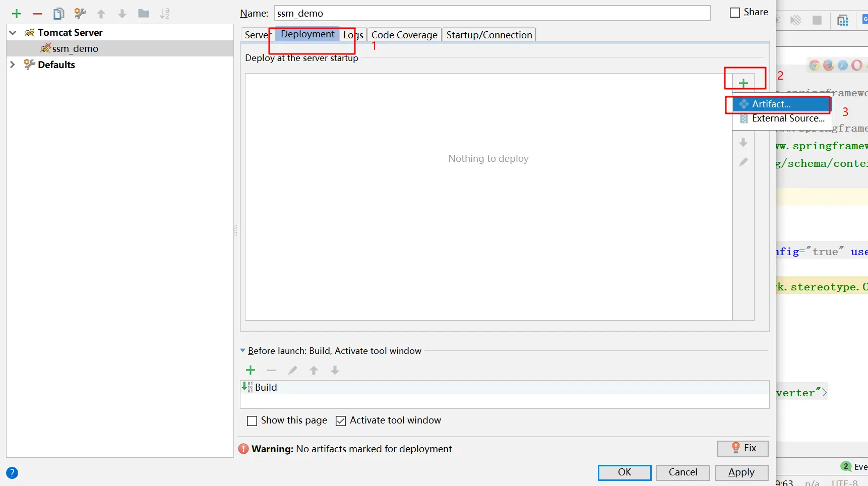Remove selected configuration with red minus

coord(37,14)
